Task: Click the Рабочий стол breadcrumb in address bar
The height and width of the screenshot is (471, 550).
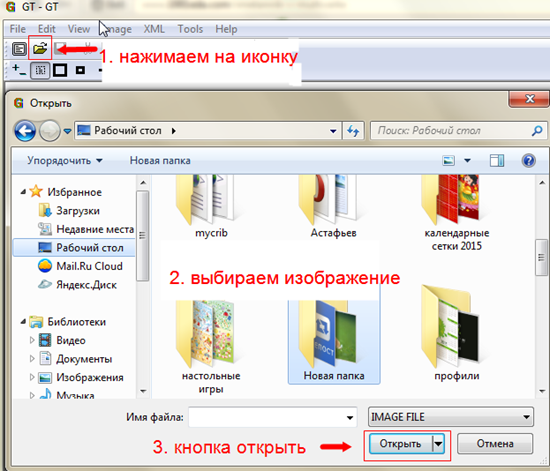Action: pyautogui.click(x=128, y=131)
